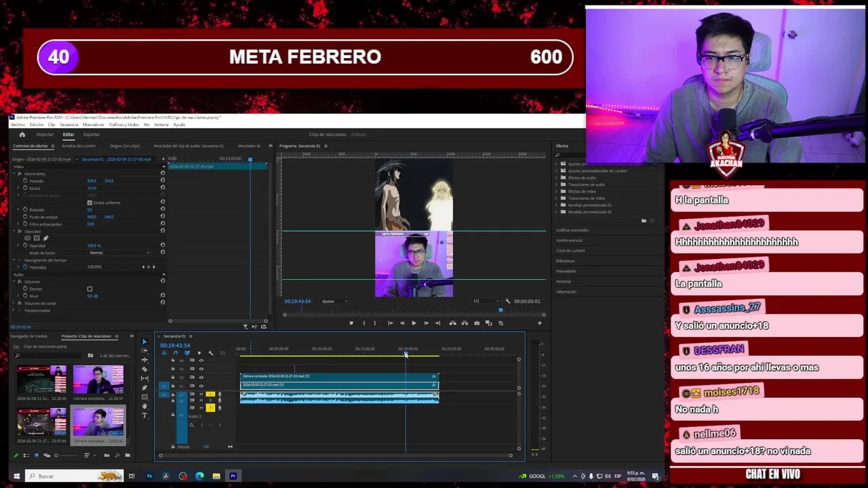This screenshot has height=488, width=868.
Task: Open Photoshop from the Windows taskbar
Action: coord(149,476)
